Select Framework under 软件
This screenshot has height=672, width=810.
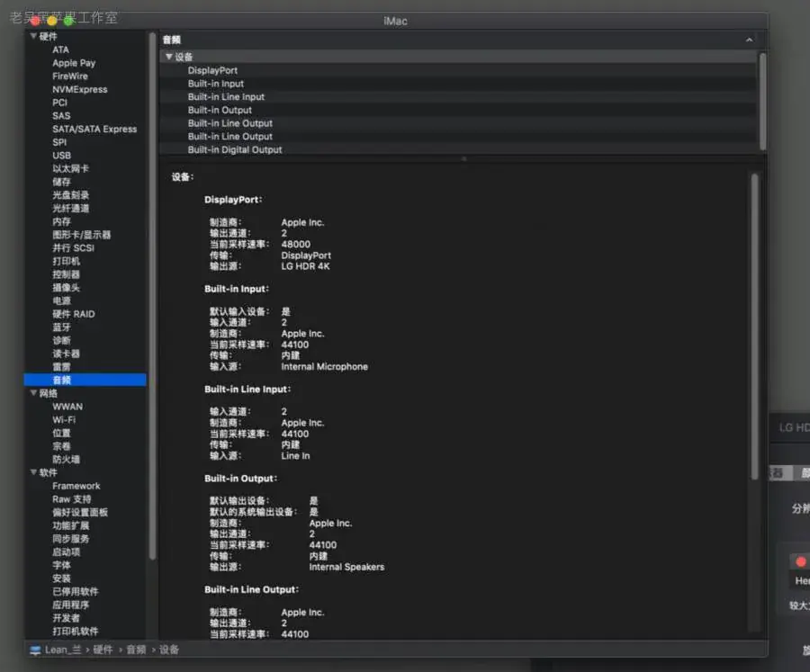[x=76, y=486]
